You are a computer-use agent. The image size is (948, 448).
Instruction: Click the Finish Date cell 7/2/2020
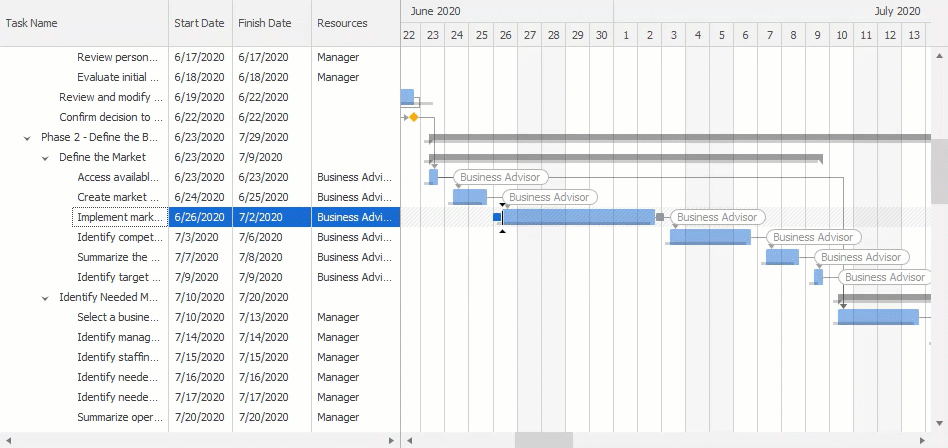pos(272,217)
